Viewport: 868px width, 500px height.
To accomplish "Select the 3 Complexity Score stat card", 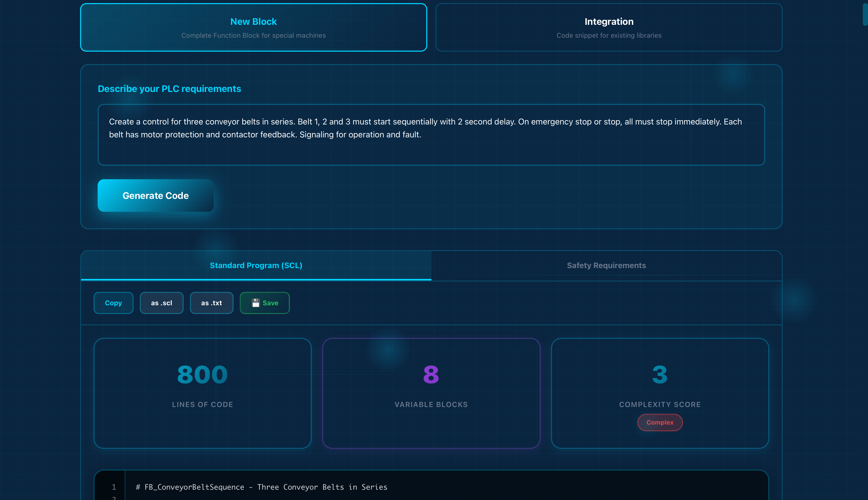I will (x=660, y=393).
